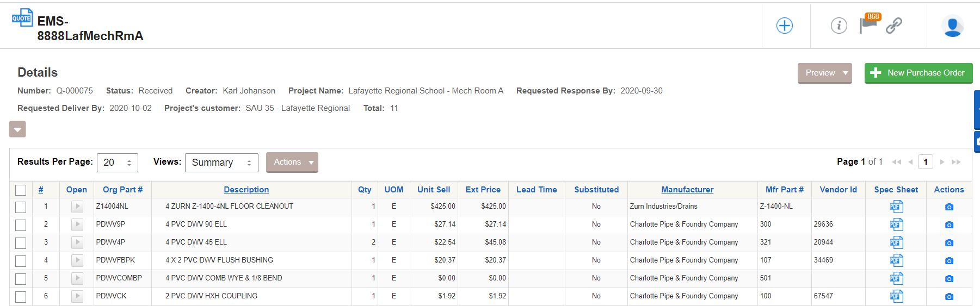Click the blue plus circle icon
The height and width of the screenshot is (306, 980).
click(784, 26)
